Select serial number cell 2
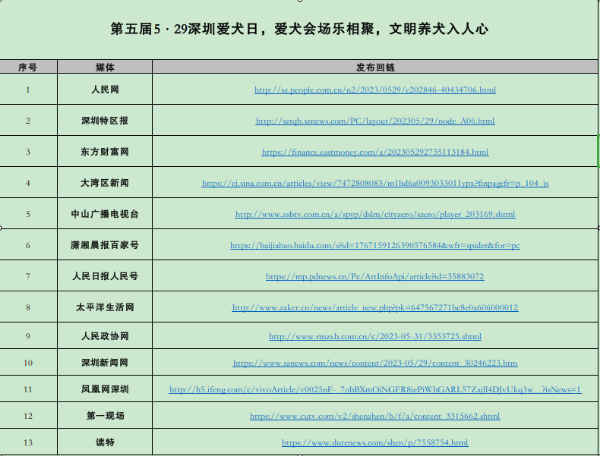600x456 pixels. pos(28,121)
